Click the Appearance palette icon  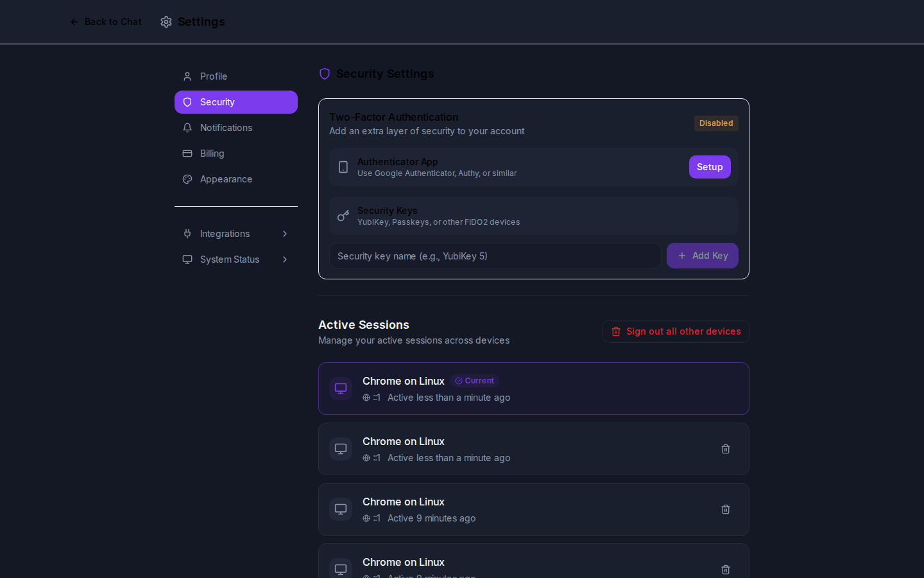[x=187, y=179]
